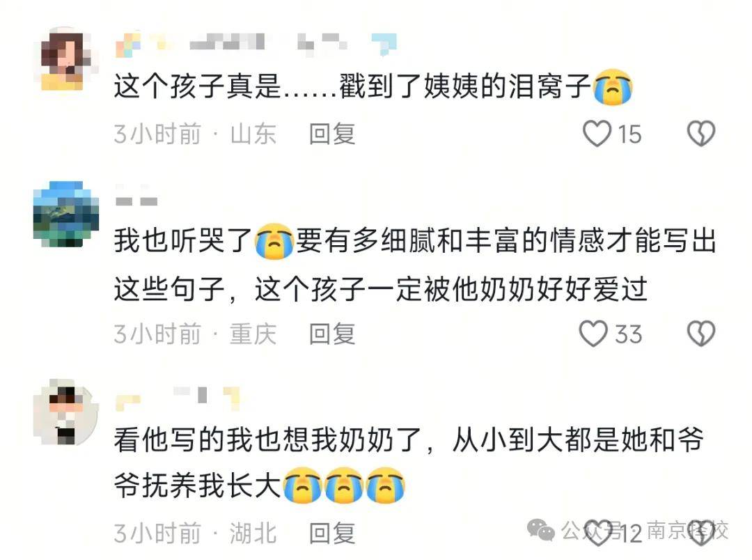
Task: Select the comment text about 姨姨的泪窝子
Action: point(373,87)
